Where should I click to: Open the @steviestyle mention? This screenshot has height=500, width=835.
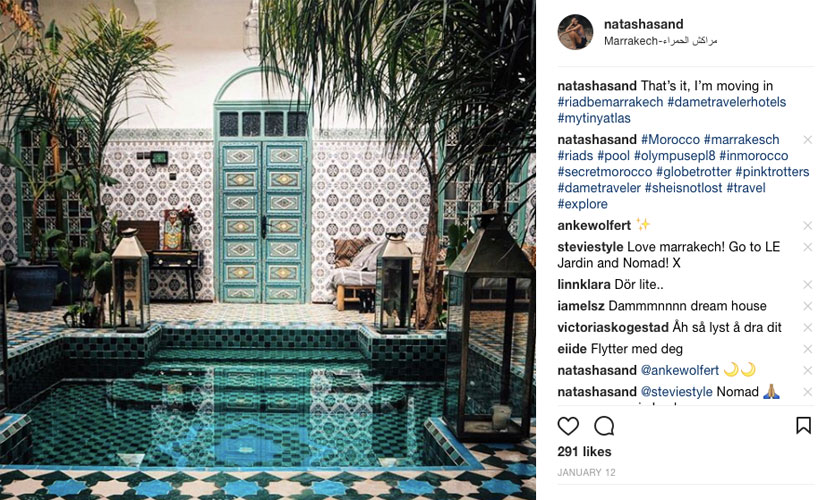click(676, 392)
